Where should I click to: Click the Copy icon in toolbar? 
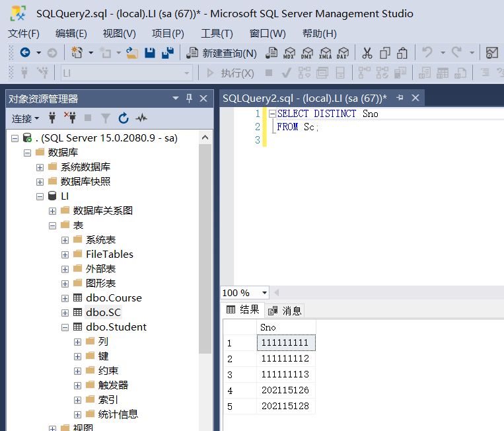coord(384,53)
